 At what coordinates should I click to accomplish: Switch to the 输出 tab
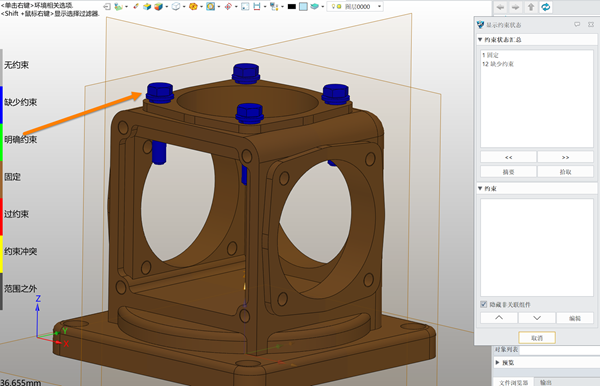pyautogui.click(x=546, y=382)
